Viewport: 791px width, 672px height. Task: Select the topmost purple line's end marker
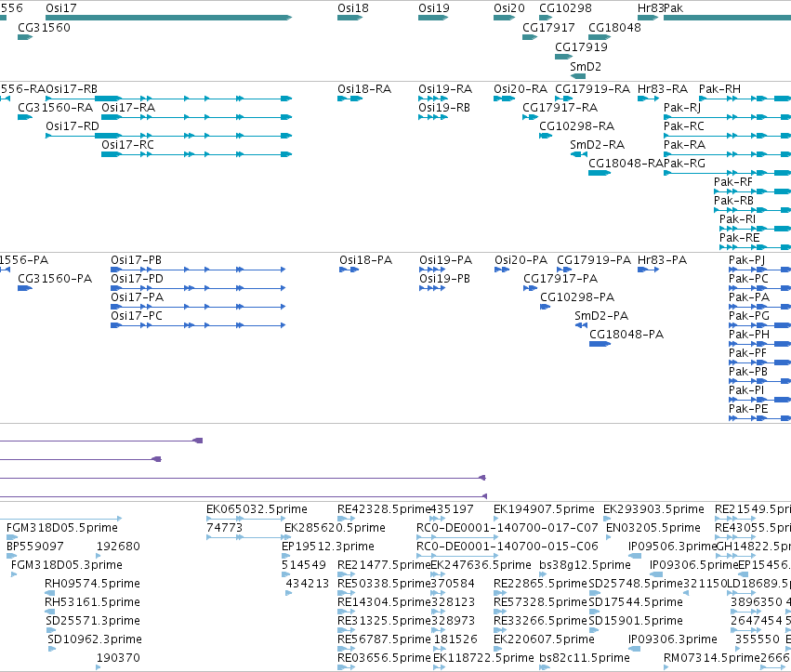click(198, 441)
